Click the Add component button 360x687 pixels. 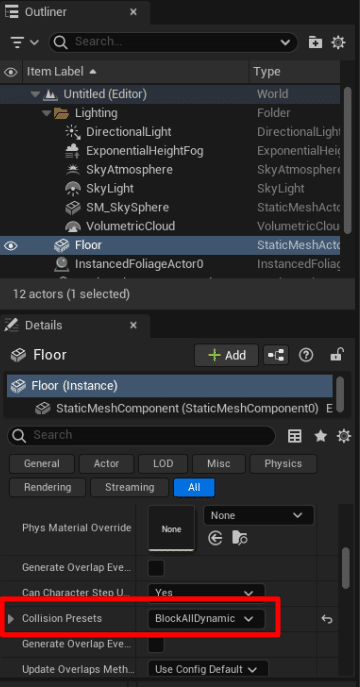(x=227, y=355)
